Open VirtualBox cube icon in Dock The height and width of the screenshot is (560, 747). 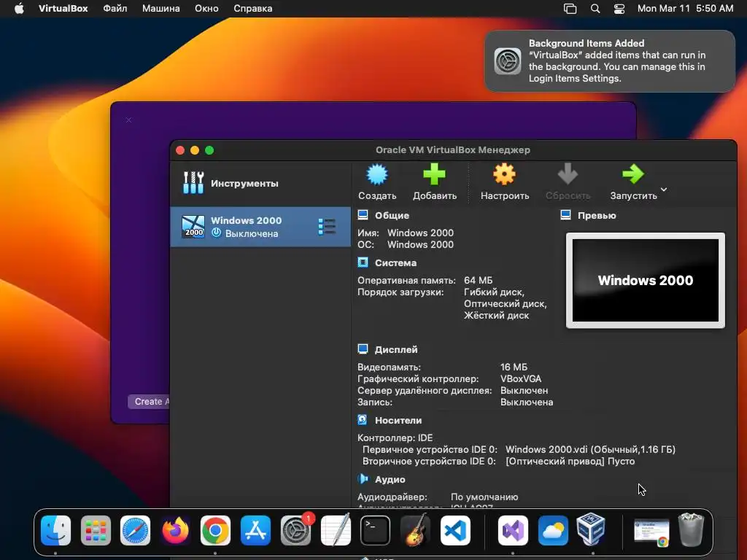[591, 529]
